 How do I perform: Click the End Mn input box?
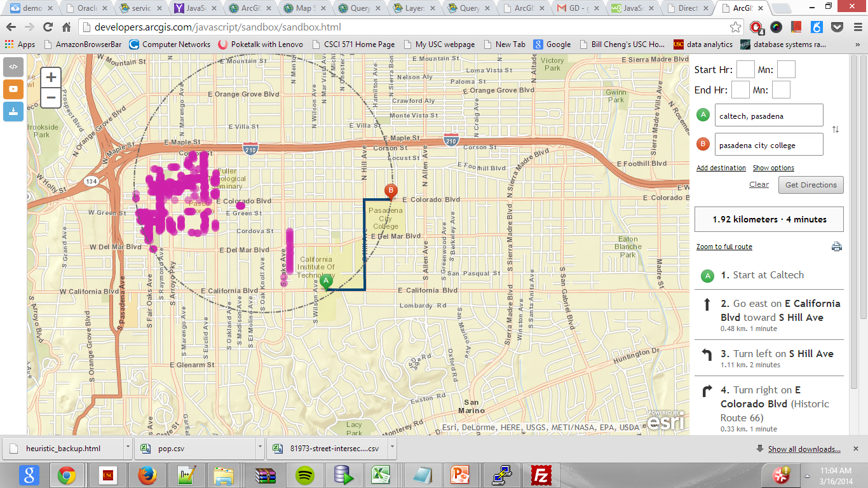pyautogui.click(x=781, y=90)
